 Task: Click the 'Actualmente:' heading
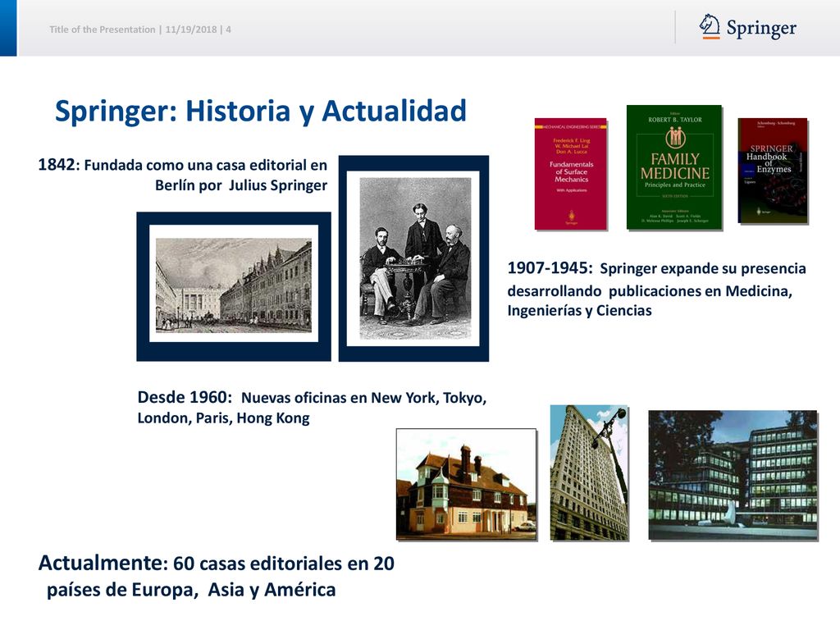[x=101, y=563]
